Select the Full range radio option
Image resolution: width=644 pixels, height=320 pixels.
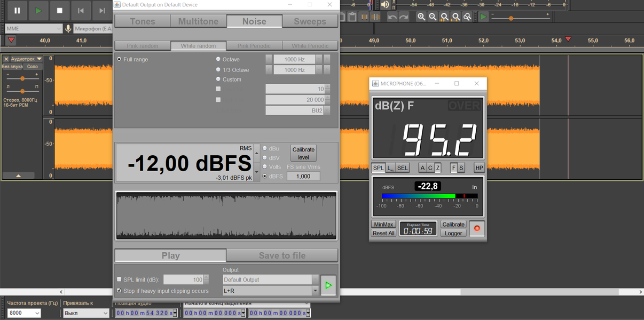coord(119,59)
